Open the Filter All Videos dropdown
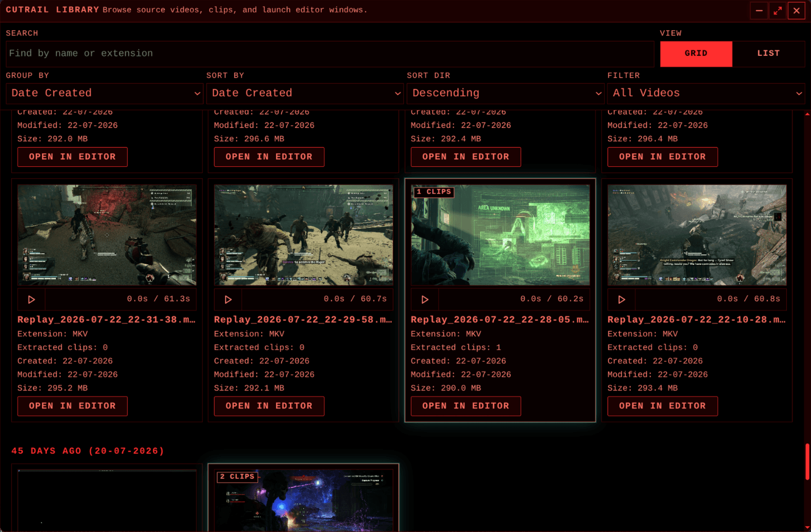The height and width of the screenshot is (532, 811). pos(706,93)
